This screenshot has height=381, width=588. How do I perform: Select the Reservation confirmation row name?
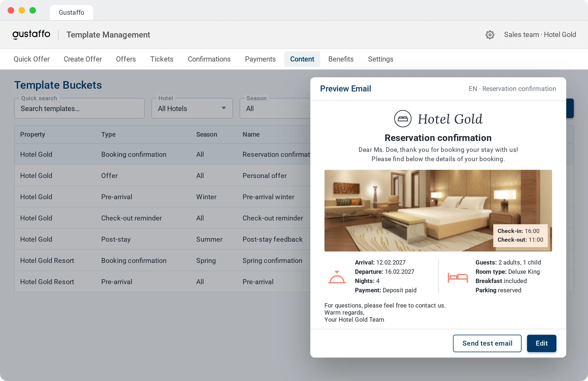coord(276,155)
